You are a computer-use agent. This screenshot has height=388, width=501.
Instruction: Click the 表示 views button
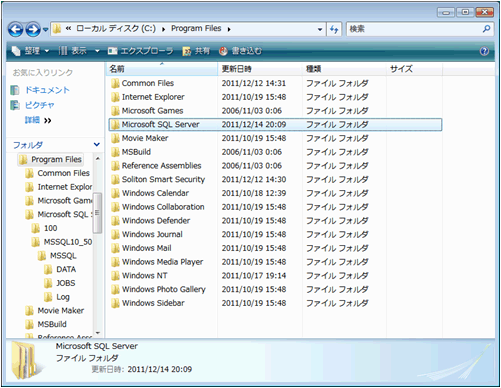point(73,51)
